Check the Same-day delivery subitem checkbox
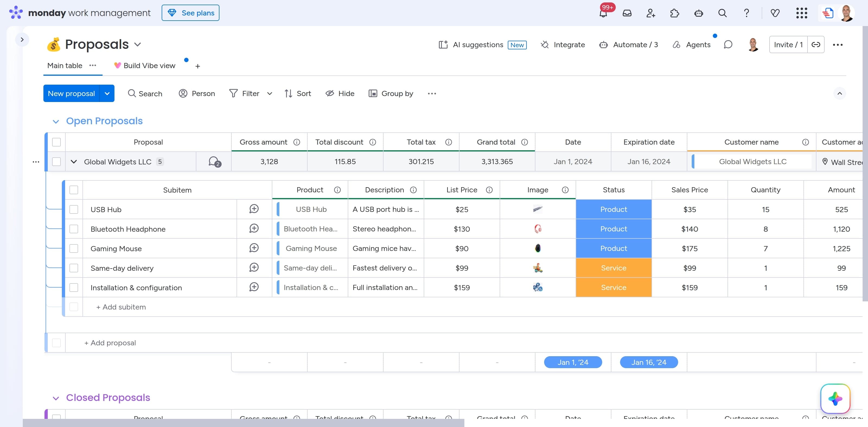The width and height of the screenshot is (868, 427). coord(74,268)
